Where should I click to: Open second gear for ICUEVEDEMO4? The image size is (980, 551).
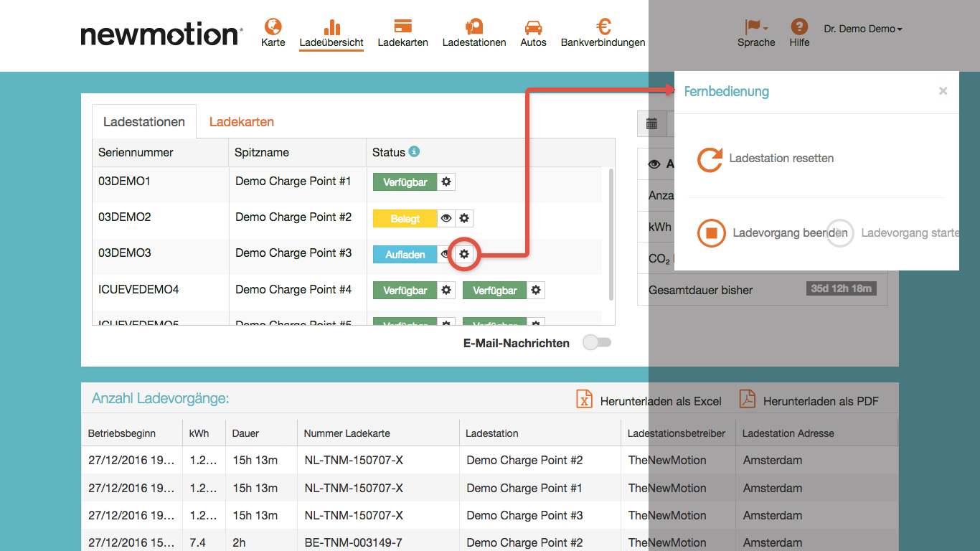click(536, 291)
